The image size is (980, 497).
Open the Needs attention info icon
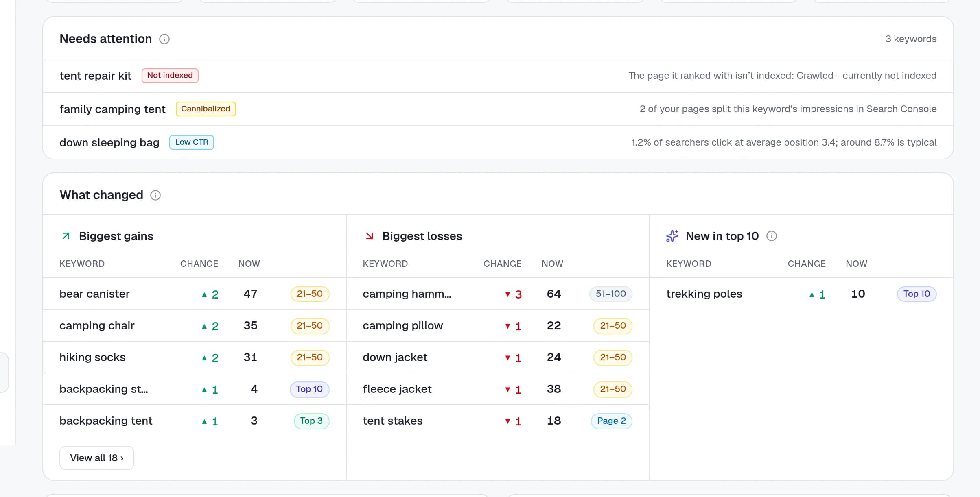pos(164,39)
